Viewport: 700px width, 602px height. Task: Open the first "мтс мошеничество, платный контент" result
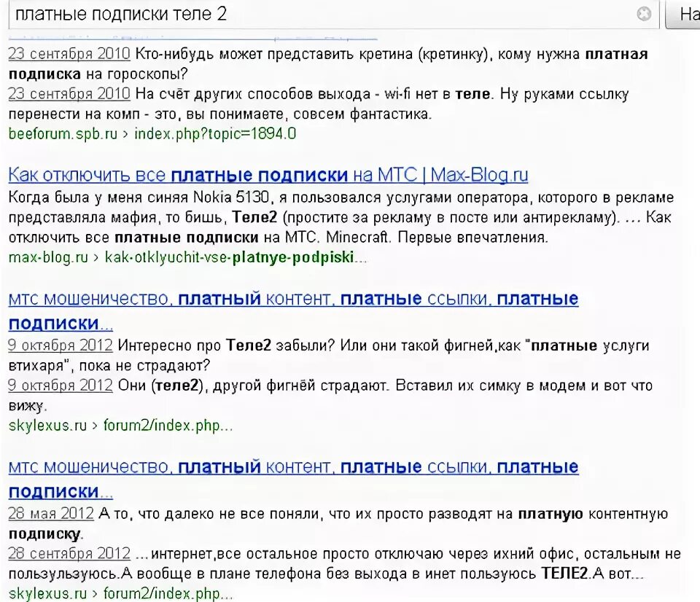[x=292, y=299]
